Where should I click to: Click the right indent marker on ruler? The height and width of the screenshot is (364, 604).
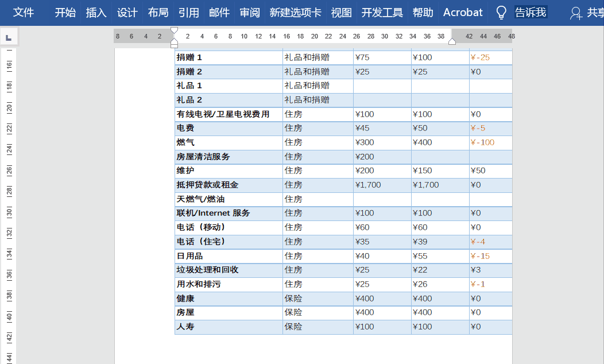pyautogui.click(x=452, y=41)
